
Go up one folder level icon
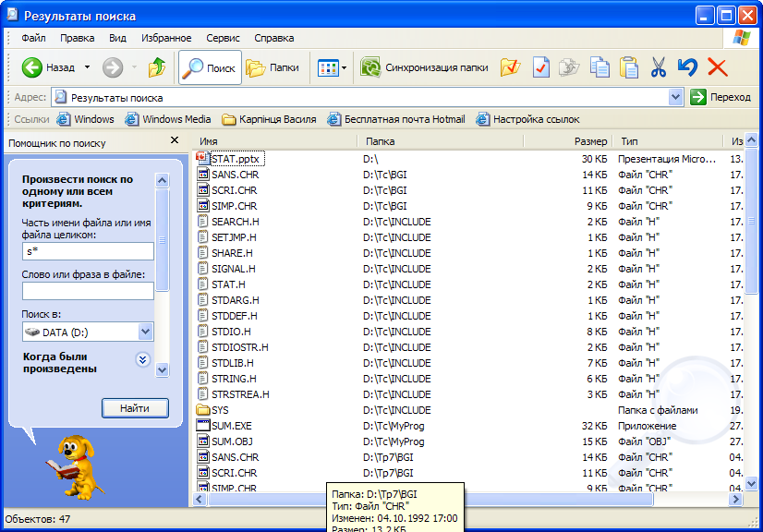tap(157, 67)
